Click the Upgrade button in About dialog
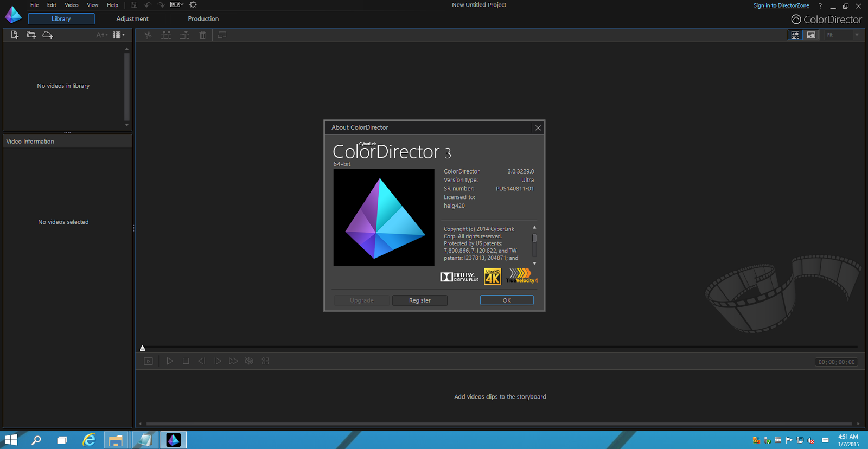868x449 pixels. coord(362,300)
